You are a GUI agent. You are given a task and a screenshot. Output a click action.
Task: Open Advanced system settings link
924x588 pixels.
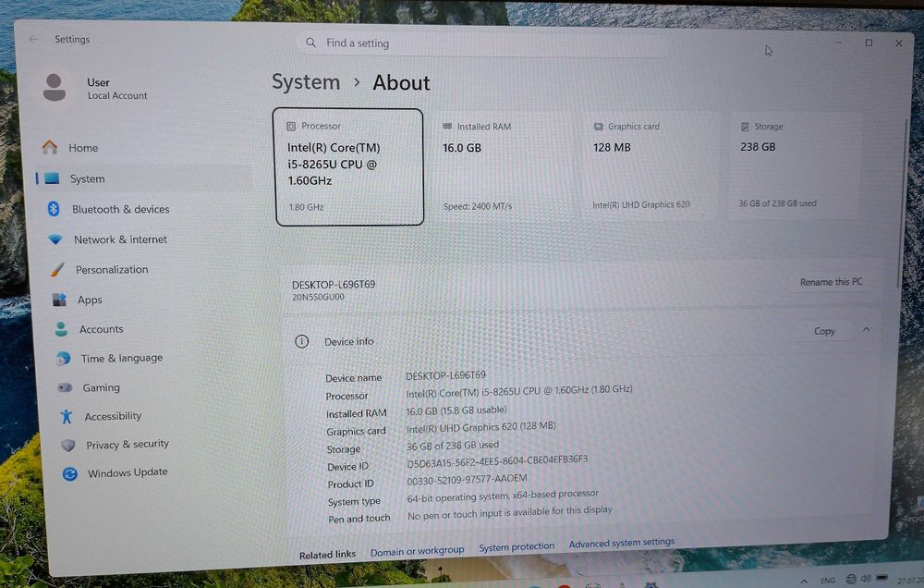point(621,542)
